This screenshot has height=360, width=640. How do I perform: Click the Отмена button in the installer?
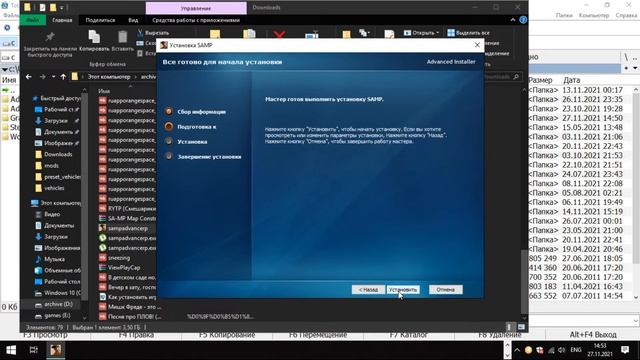(x=445, y=289)
